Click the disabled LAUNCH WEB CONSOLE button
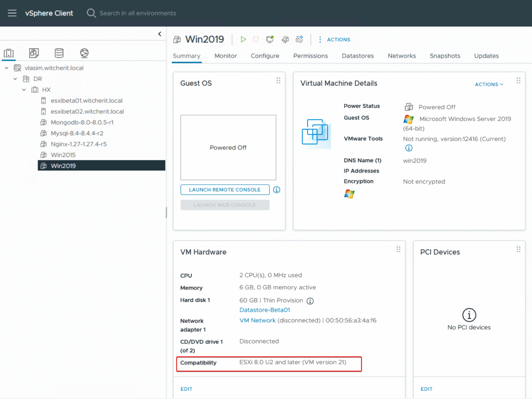 225,205
